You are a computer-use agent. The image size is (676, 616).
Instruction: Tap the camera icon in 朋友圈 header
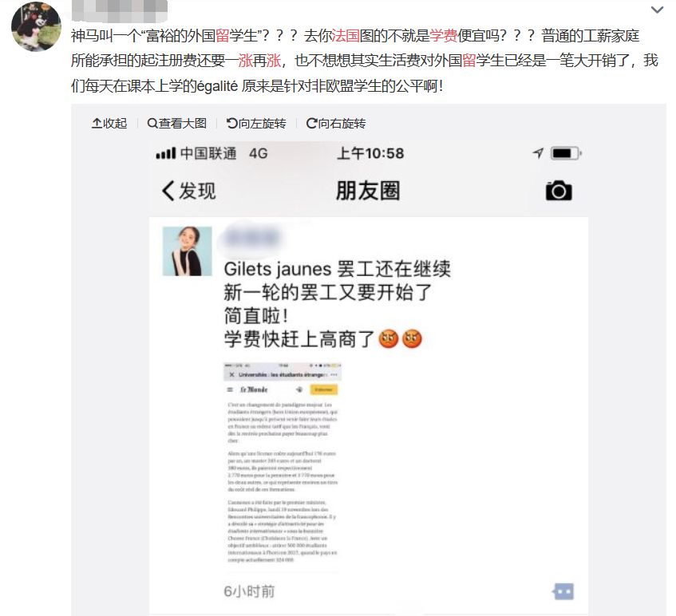click(559, 191)
